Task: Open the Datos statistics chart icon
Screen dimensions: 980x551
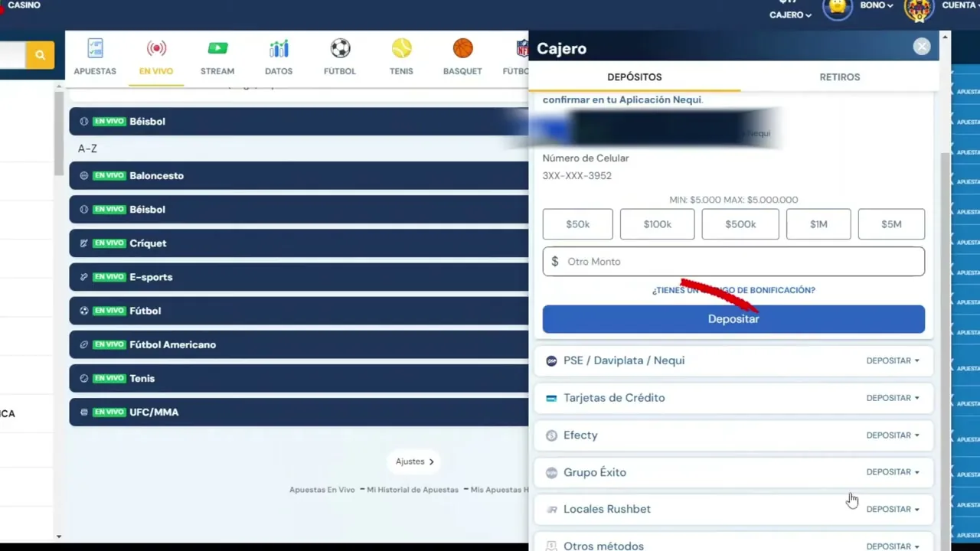Action: [x=279, y=49]
